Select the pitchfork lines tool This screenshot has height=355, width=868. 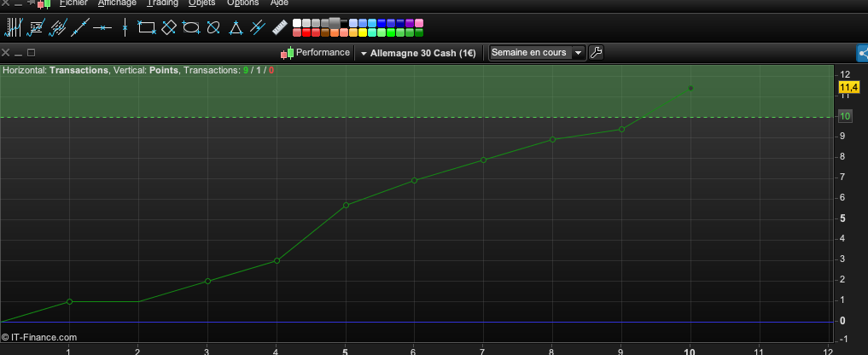[258, 26]
